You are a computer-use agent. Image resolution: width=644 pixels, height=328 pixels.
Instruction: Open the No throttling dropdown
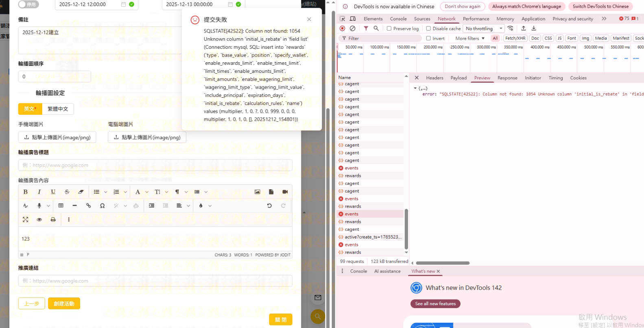pos(484,28)
